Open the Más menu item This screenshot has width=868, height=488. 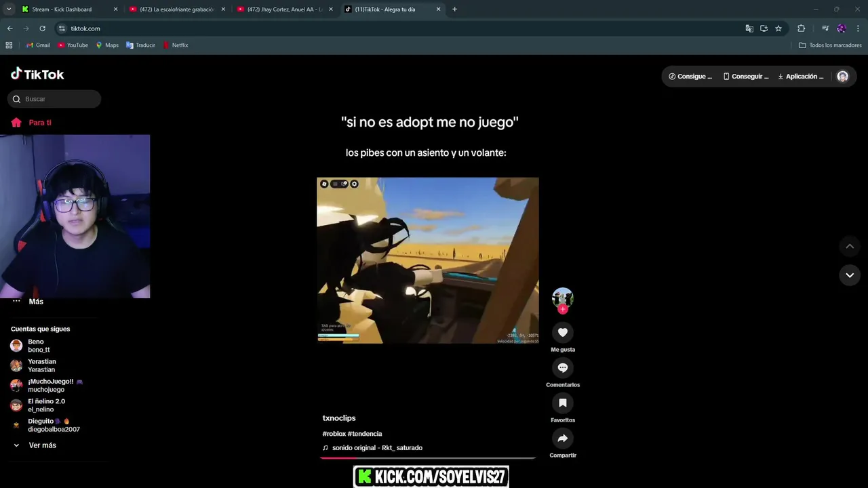point(28,302)
